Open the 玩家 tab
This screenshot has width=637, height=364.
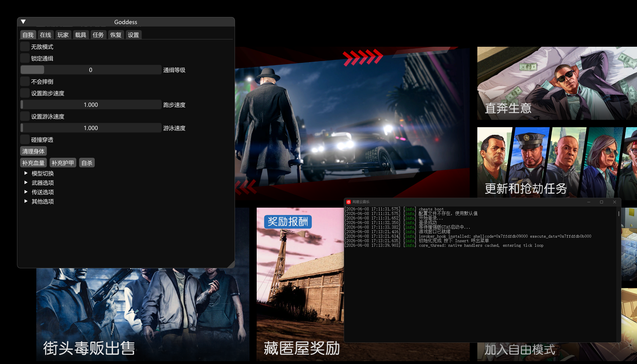click(x=63, y=35)
